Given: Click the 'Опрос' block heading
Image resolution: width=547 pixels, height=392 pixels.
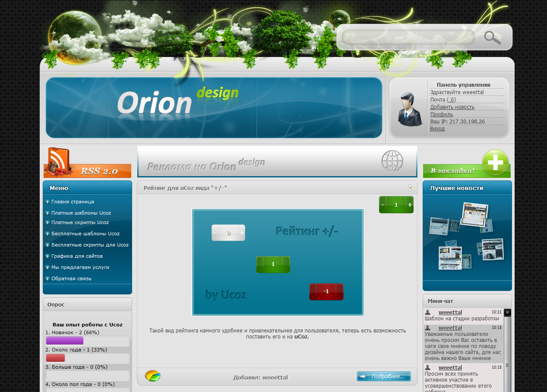Looking at the screenshot, I should click(56, 304).
